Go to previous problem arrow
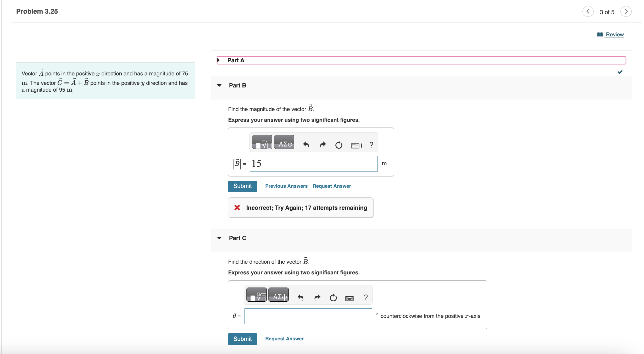The width and height of the screenshot is (644, 354). 588,12
